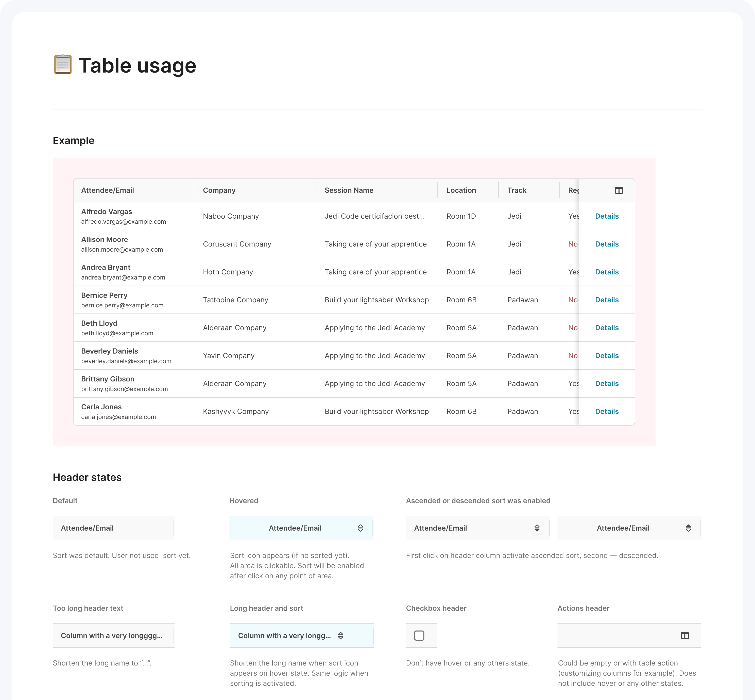Tick the Checkbox header sample checkbox
755x700 pixels.
[419, 636]
